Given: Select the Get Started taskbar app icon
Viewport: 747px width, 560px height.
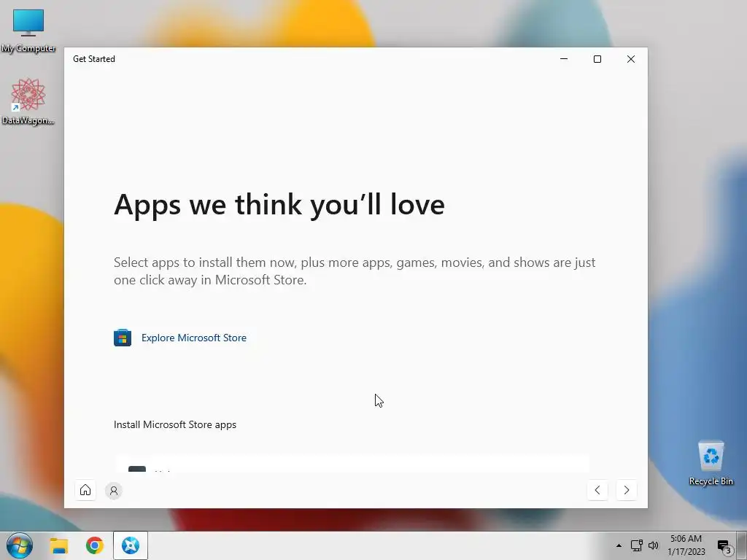Looking at the screenshot, I should click(x=131, y=545).
